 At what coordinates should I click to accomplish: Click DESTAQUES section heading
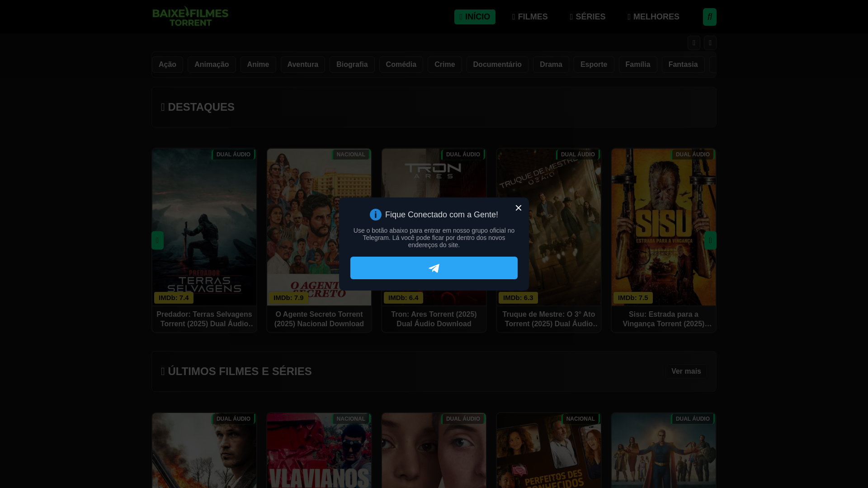point(198,107)
